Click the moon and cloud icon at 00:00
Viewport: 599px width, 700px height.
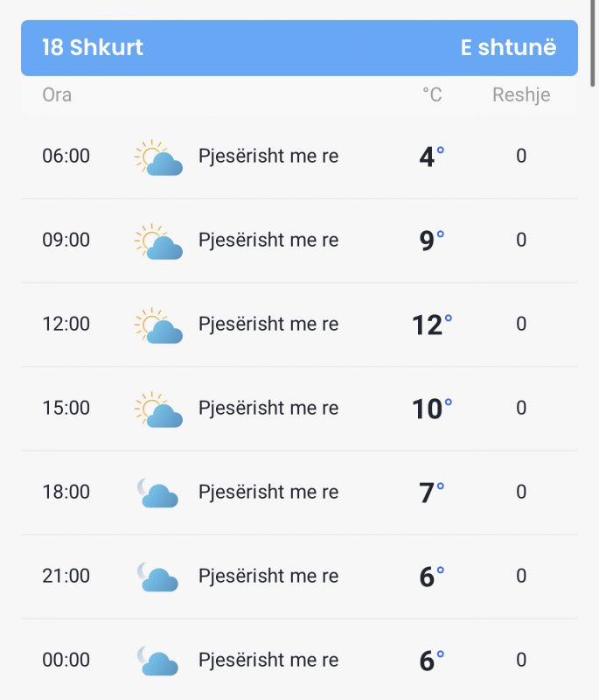pyautogui.click(x=158, y=661)
